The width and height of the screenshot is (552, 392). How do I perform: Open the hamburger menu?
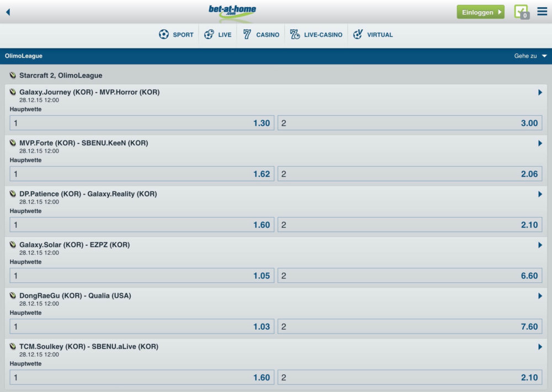542,12
